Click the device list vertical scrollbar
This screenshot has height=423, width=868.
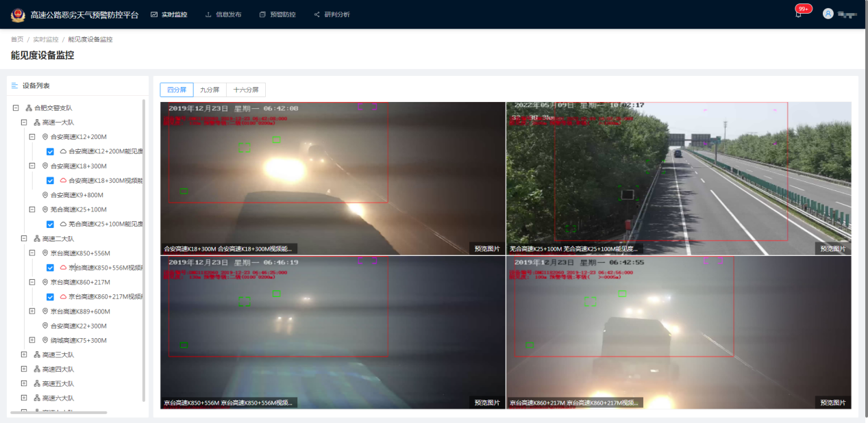point(144,246)
